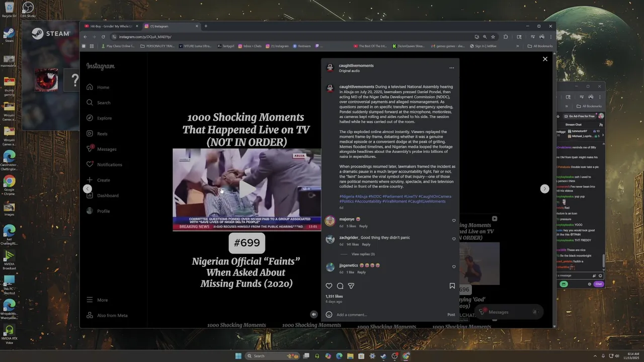Bookmark this page with the star icon
This screenshot has height=362, width=644.
tap(493, 37)
